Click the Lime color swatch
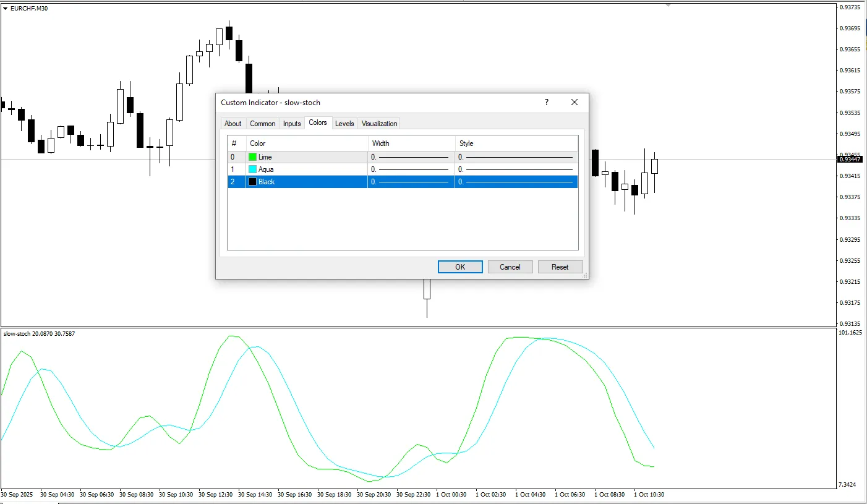The height and width of the screenshot is (504, 867). tap(252, 157)
